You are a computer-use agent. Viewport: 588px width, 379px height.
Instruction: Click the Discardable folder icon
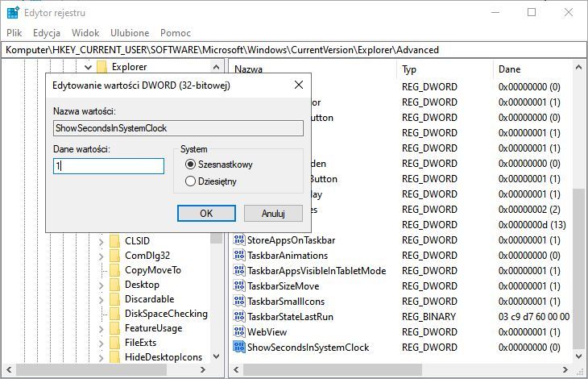[115, 299]
